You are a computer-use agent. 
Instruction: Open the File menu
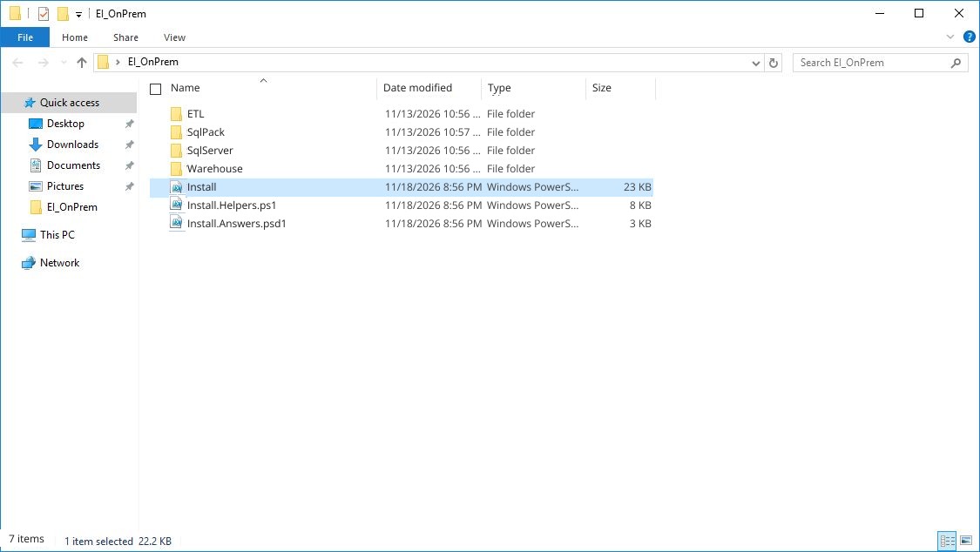click(x=25, y=37)
